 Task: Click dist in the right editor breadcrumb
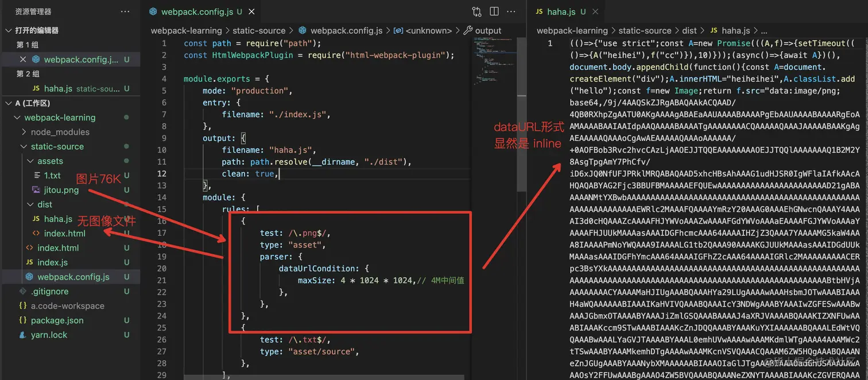coord(689,31)
